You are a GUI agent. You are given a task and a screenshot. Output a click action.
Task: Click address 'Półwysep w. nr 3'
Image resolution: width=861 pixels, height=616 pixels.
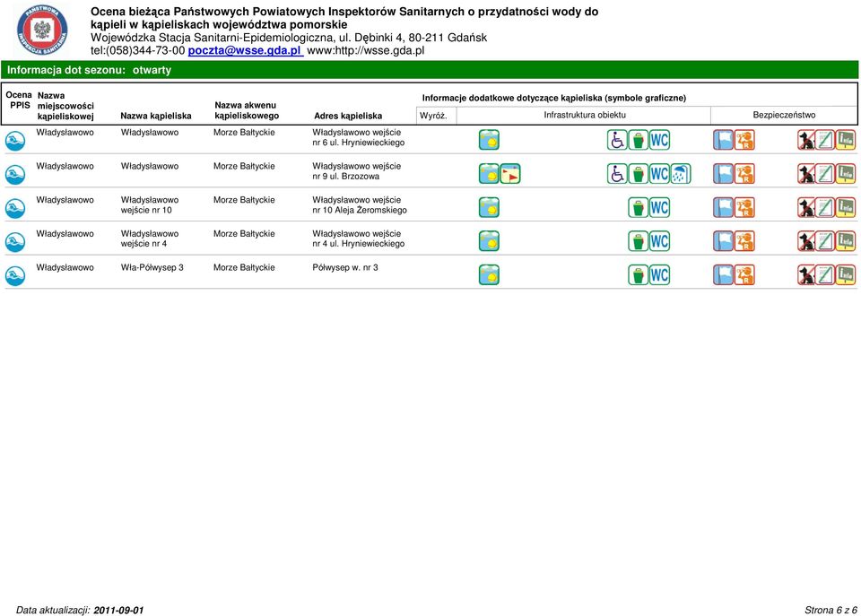click(344, 267)
